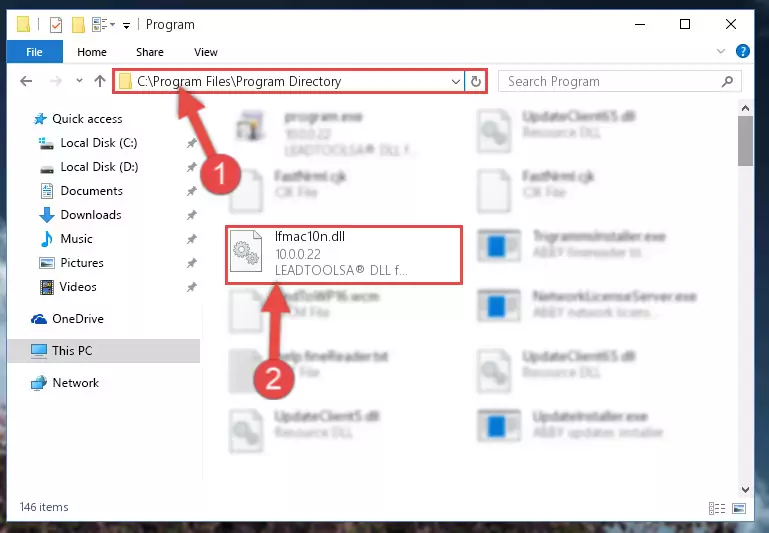Click the 146 items status text
The width and height of the screenshot is (769, 533).
pyautogui.click(x=44, y=507)
